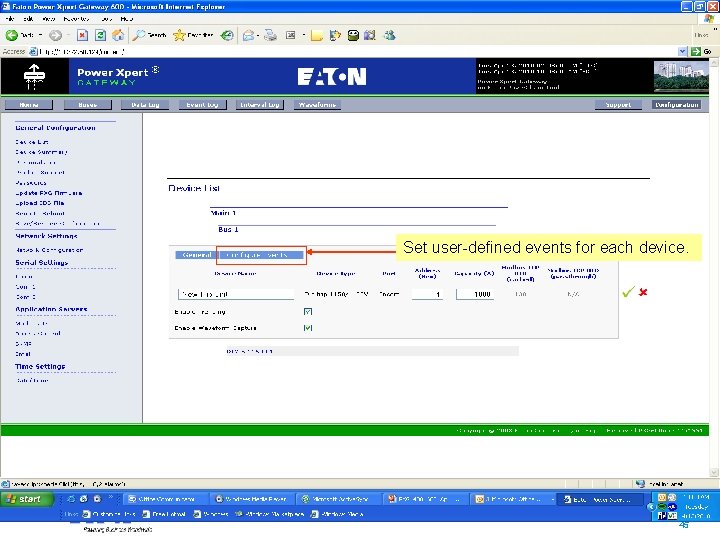This screenshot has height=540, width=720.
Task: Open the Upload EDS File link
Action: coord(40,203)
